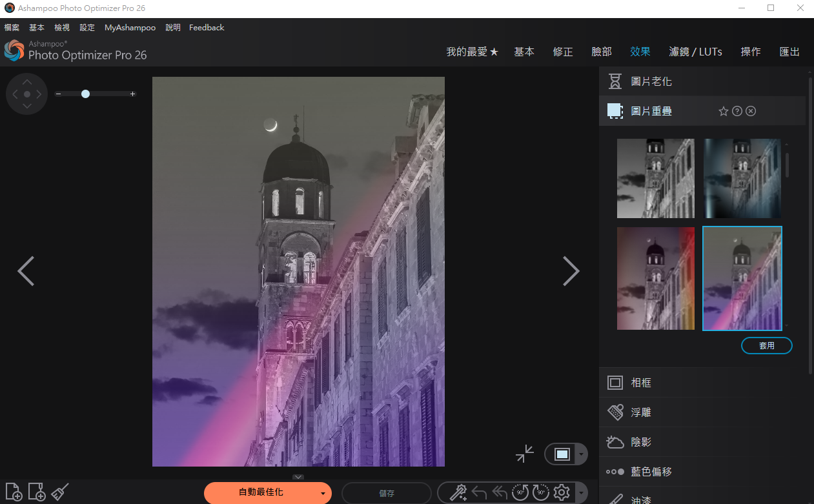Click the zoom slider handle
814x504 pixels.
[x=85, y=94]
